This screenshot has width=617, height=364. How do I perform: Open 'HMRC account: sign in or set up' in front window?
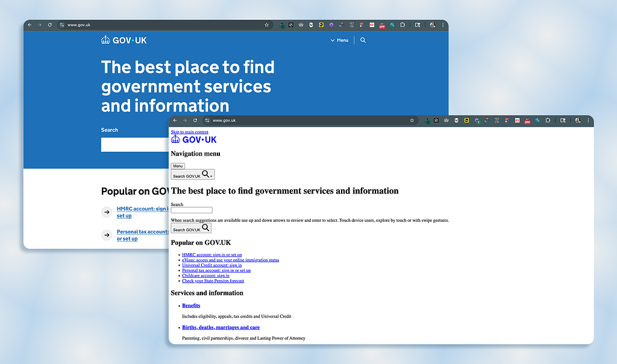211,255
